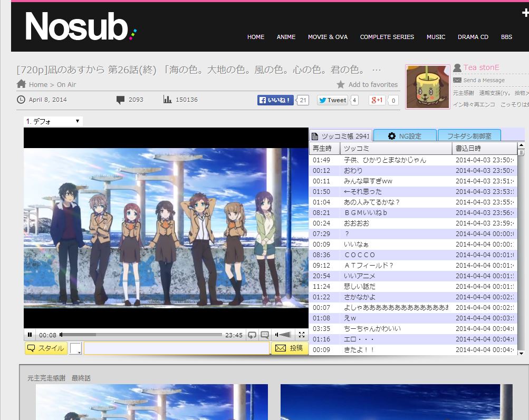Click the clock icon beside date
Viewport: 529px width, 420px height.
pyautogui.click(x=21, y=100)
